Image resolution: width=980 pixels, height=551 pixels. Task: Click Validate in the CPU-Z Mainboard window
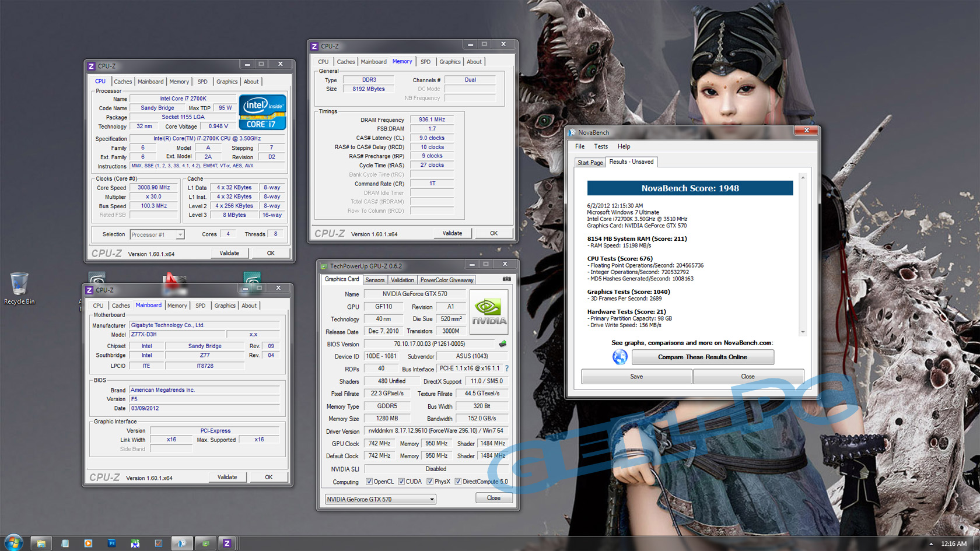tap(227, 477)
